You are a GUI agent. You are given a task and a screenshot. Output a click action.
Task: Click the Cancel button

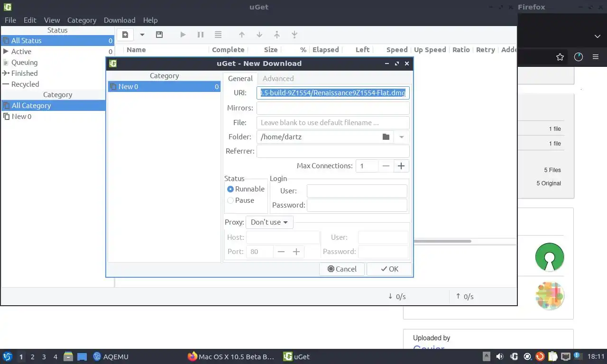(342, 269)
